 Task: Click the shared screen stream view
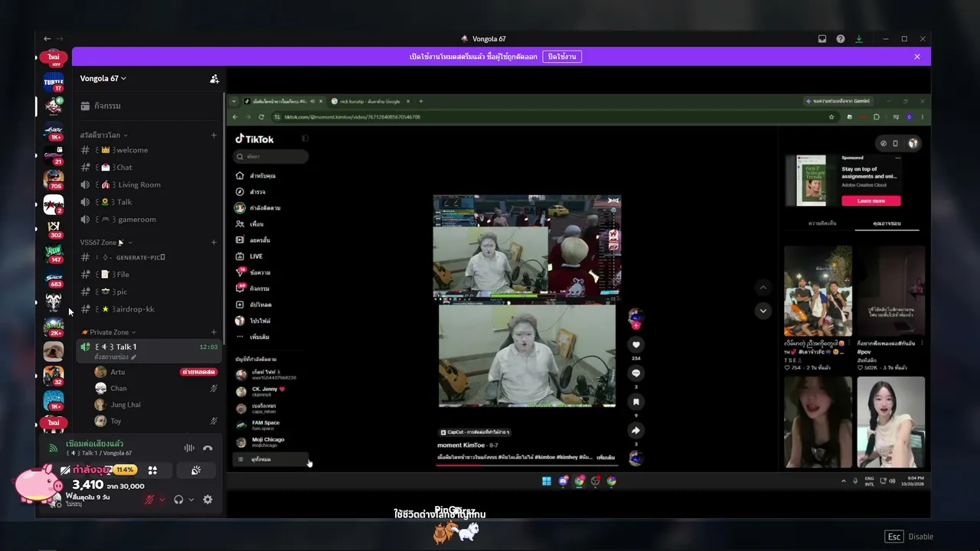(x=578, y=292)
